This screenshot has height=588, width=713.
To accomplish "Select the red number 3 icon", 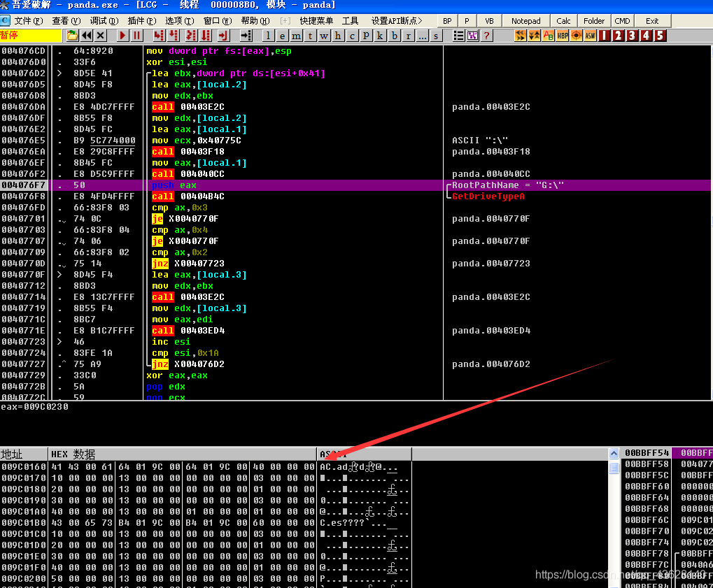I will [x=632, y=36].
